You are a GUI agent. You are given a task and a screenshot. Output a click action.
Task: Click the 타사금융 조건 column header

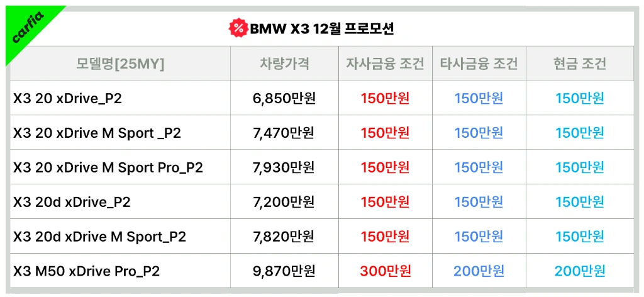479,64
